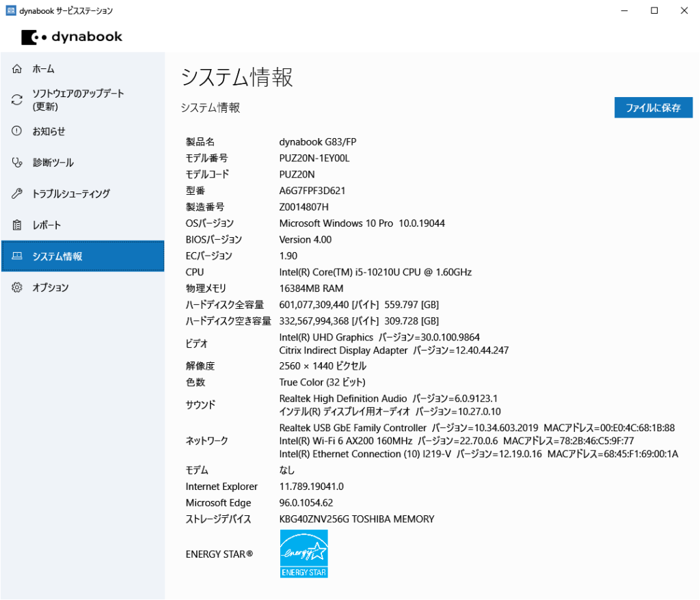Open the ホーム menu item
700x600 pixels.
coord(83,69)
